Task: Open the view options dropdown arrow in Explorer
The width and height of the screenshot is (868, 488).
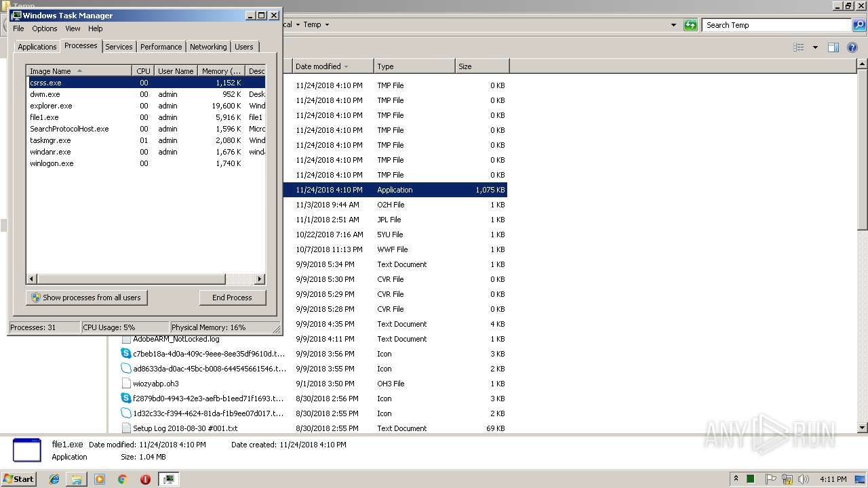Action: click(815, 47)
